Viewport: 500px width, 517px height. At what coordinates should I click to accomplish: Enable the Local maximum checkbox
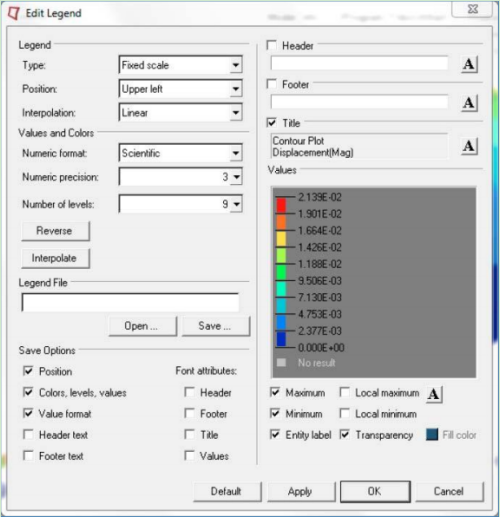tap(345, 392)
